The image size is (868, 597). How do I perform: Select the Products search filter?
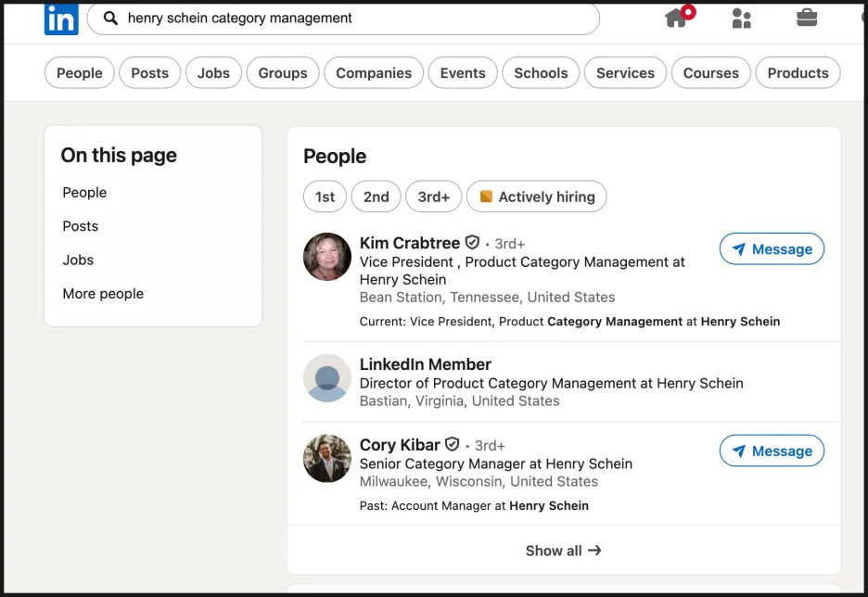[798, 72]
